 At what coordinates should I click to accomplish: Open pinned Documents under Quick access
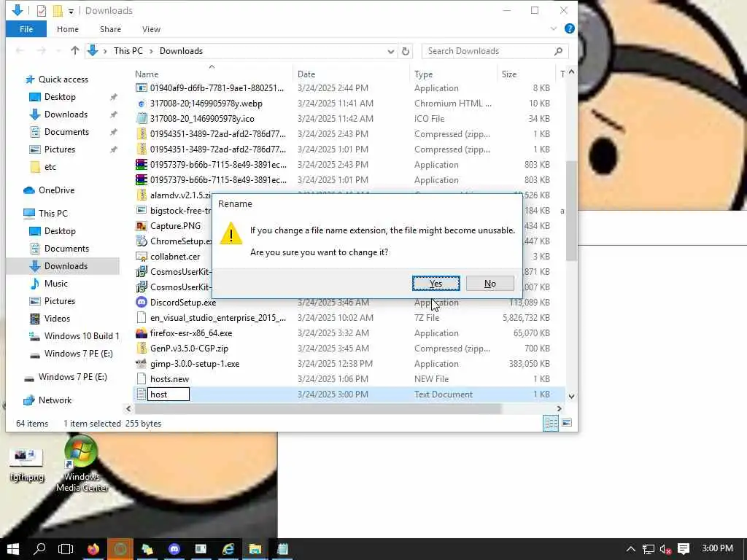click(x=66, y=132)
